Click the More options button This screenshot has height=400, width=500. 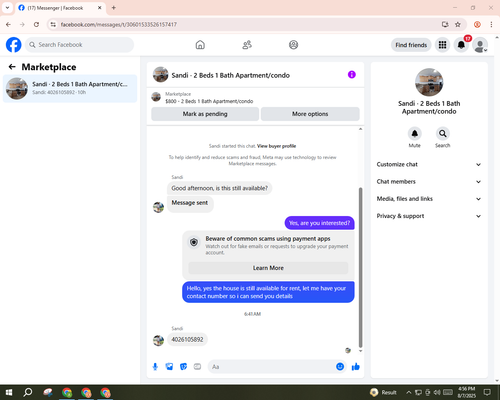310,114
